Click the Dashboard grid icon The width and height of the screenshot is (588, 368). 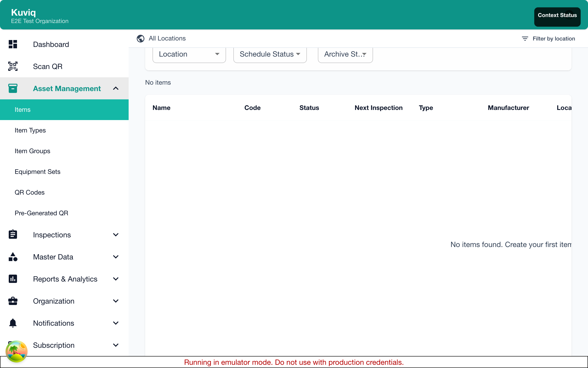13,44
